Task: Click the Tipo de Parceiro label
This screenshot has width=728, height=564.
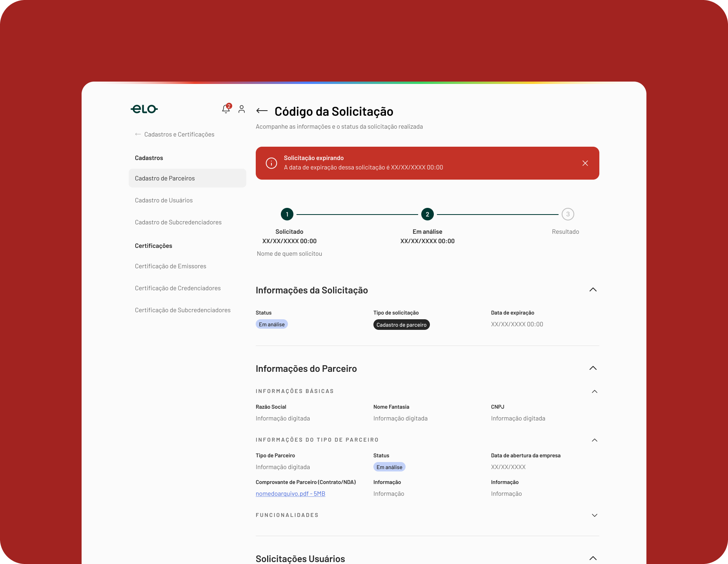Action: click(x=275, y=456)
